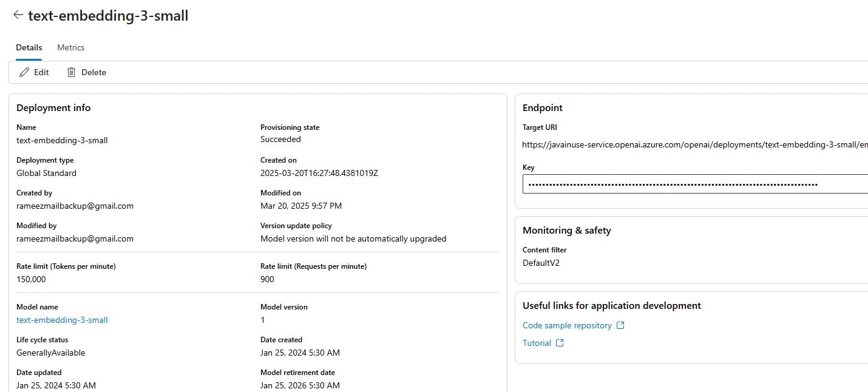The image size is (868, 392).
Task: Click the Model retirement date Jan 25, 2026
Action: pos(300,385)
